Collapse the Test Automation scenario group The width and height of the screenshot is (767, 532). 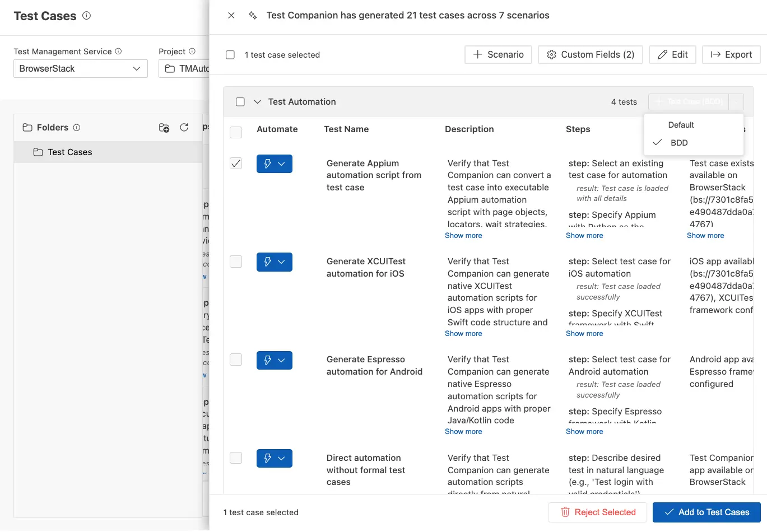click(x=257, y=102)
